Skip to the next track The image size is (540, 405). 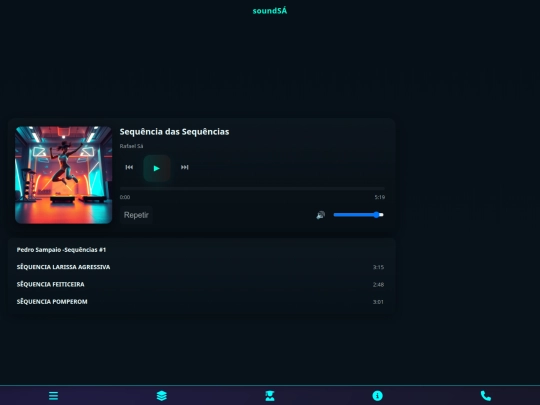coord(185,167)
